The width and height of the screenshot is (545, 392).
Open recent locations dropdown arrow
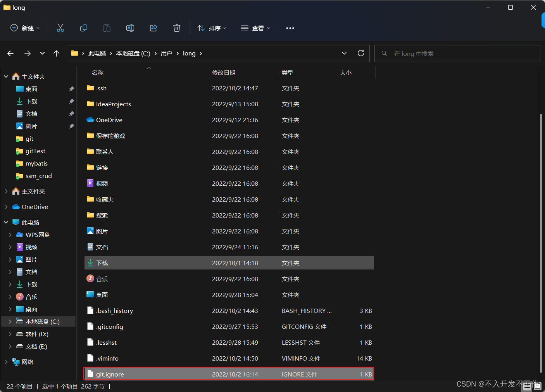[42, 54]
